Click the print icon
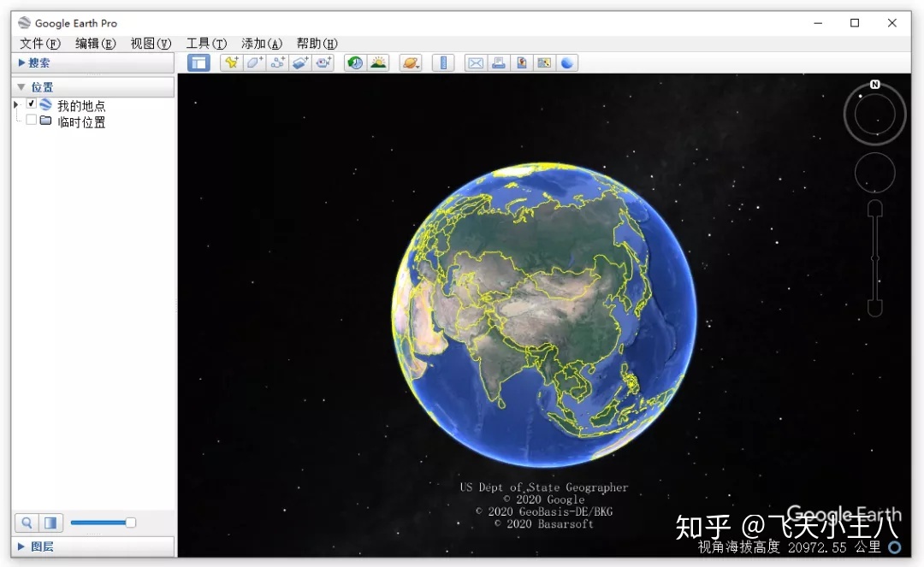The width and height of the screenshot is (924, 567). (x=499, y=62)
